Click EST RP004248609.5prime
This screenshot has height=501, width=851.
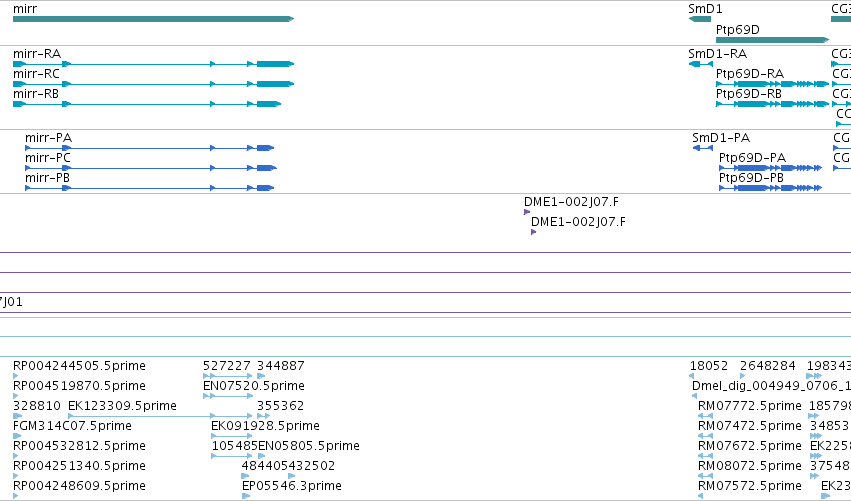(x=16, y=496)
